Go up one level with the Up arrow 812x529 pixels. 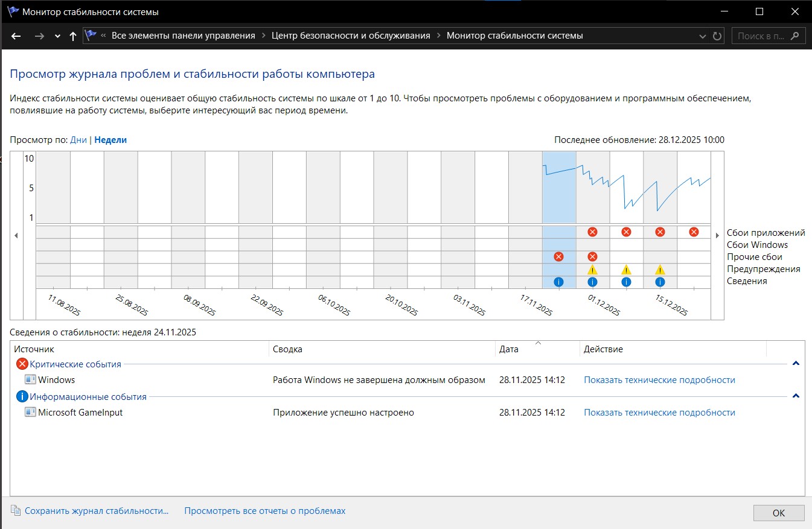(73, 36)
